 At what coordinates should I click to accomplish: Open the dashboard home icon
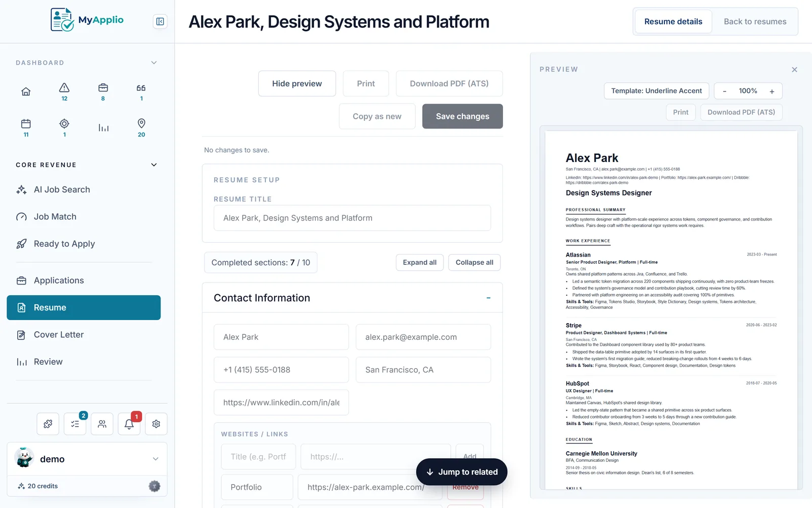point(26,91)
